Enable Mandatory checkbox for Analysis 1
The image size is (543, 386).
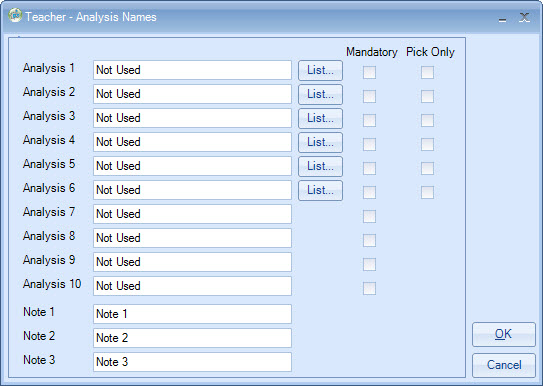[x=369, y=72]
